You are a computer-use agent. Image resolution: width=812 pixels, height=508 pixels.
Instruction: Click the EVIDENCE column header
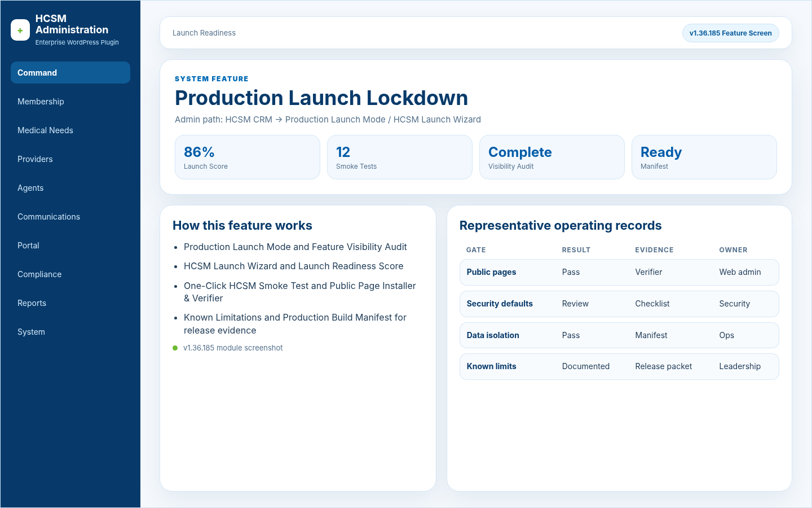(654, 250)
